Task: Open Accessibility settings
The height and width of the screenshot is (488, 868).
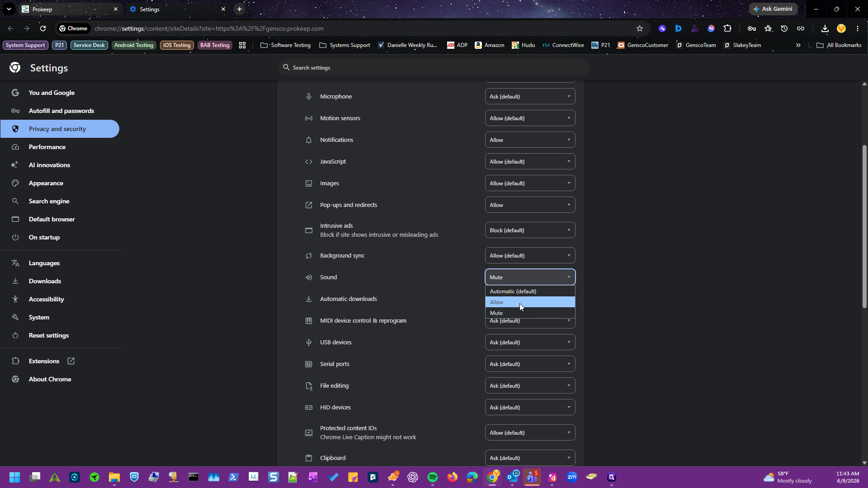Action: (x=60, y=299)
